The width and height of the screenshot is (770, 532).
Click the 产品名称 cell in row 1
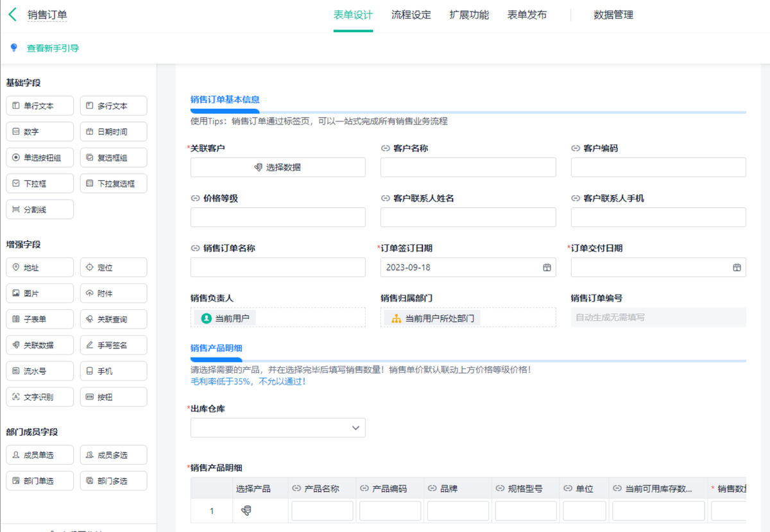coord(322,511)
